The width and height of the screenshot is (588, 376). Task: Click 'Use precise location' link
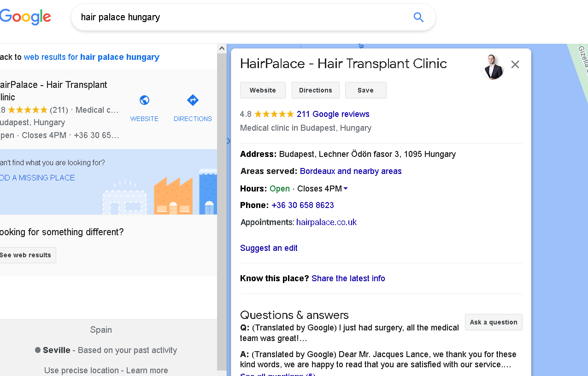point(82,370)
